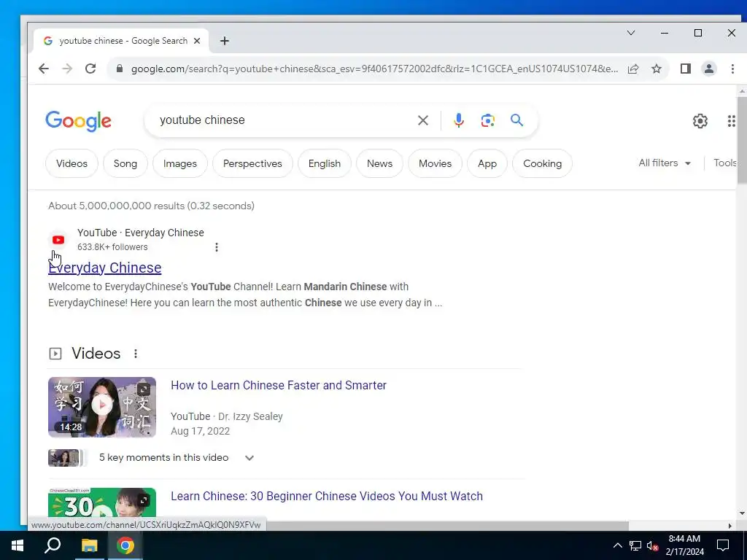The image size is (747, 560).
Task: Select the Song filter chip
Action: pos(125,163)
